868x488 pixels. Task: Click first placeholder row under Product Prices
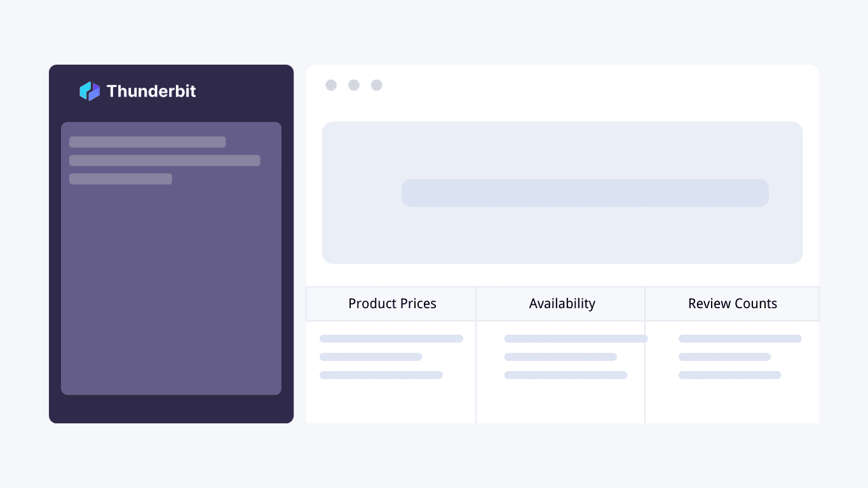(391, 339)
